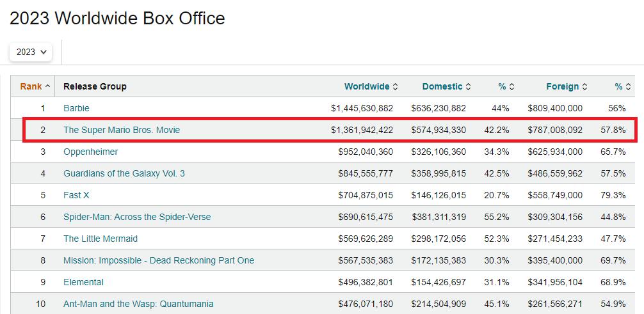Screen dimensions: 644x314
Task: Sort by foreign percentage column
Action: pyautogui.click(x=622, y=86)
